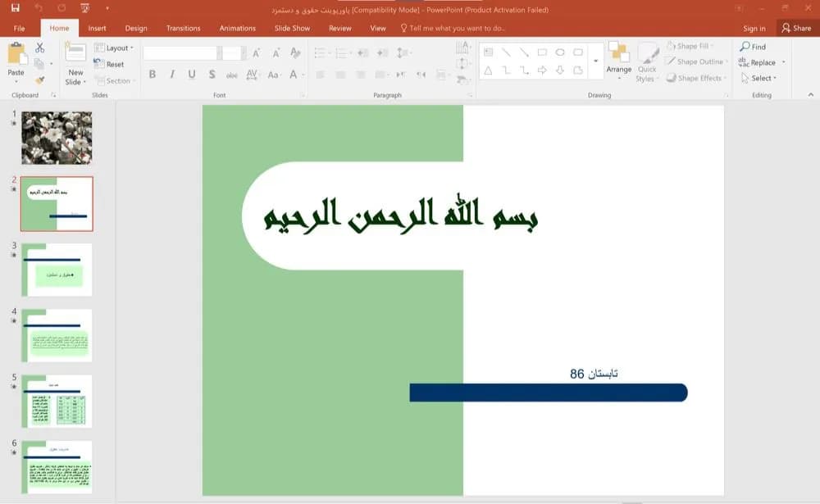Viewport: 820px width, 504px height.
Task: Switch to the Design tab
Action: 136,28
